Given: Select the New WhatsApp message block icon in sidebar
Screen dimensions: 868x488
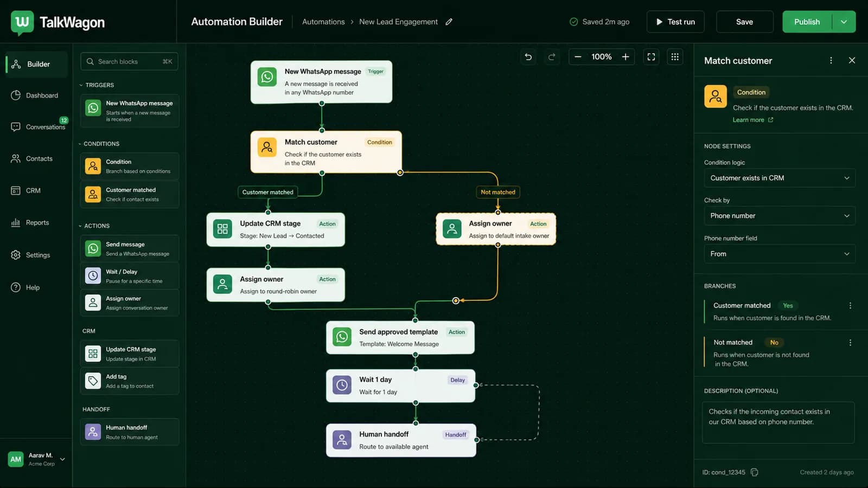Looking at the screenshot, I should click(x=93, y=108).
